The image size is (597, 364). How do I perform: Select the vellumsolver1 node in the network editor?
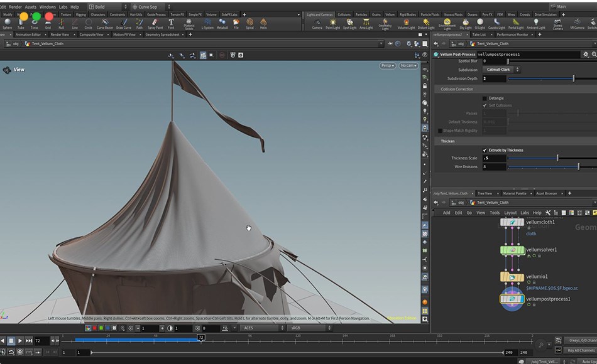[x=512, y=249]
